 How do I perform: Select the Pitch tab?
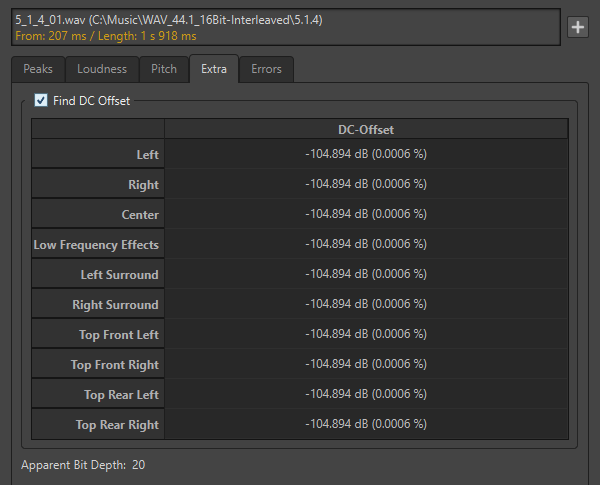pyautogui.click(x=164, y=69)
